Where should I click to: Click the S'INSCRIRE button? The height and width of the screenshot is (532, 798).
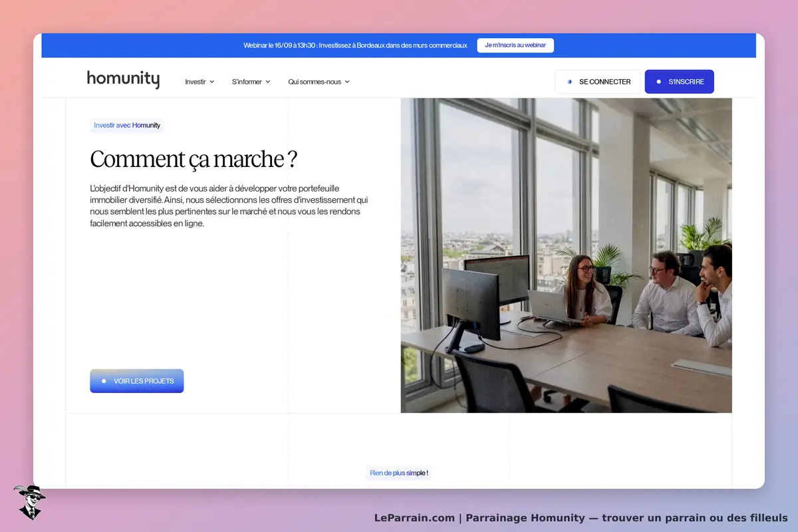(x=680, y=82)
